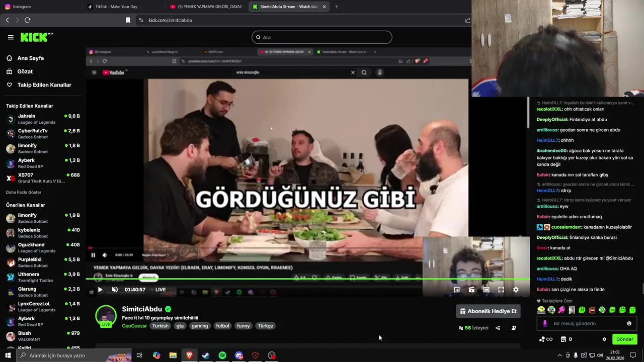Select the gta tag

[180, 326]
